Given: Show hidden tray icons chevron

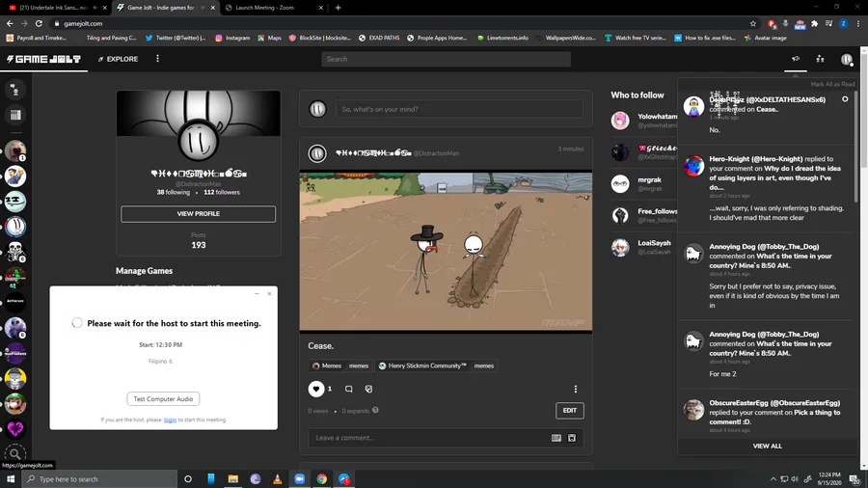Looking at the screenshot, I should (x=773, y=479).
